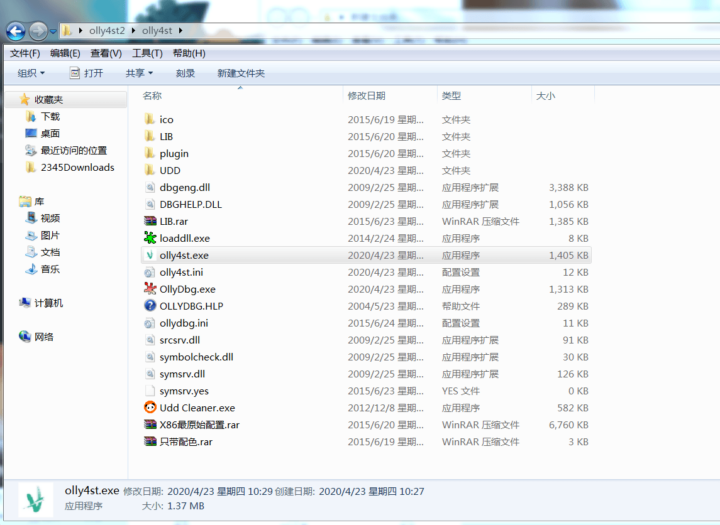Screen dimensions: 720x525
Task: Select 收藏夹 in the navigation pane
Action: click(x=49, y=100)
